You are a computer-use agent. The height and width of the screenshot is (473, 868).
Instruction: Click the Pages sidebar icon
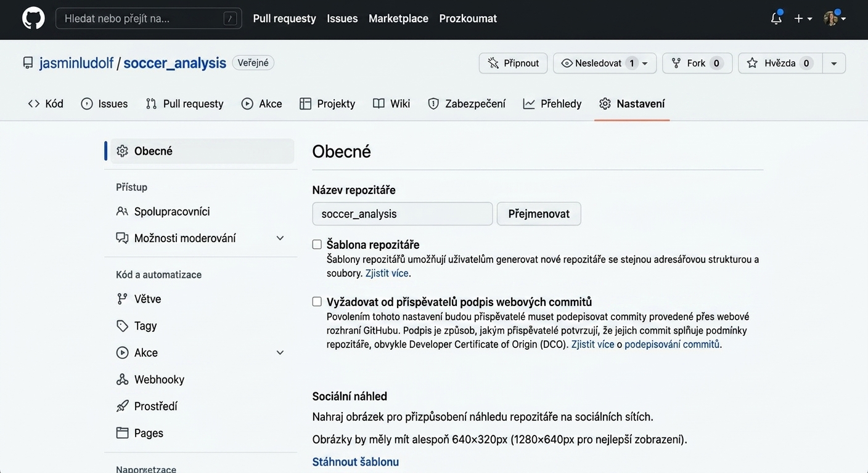tap(122, 433)
